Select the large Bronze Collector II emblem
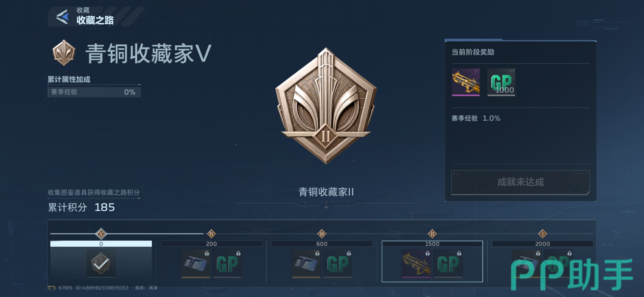The width and height of the screenshot is (644, 297). pyautogui.click(x=326, y=106)
